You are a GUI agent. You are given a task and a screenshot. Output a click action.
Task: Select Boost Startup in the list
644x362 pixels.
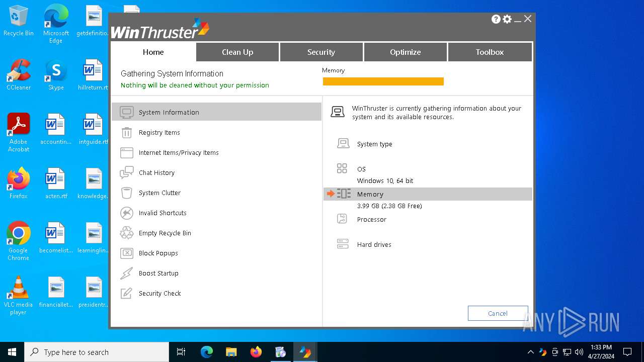click(216, 273)
